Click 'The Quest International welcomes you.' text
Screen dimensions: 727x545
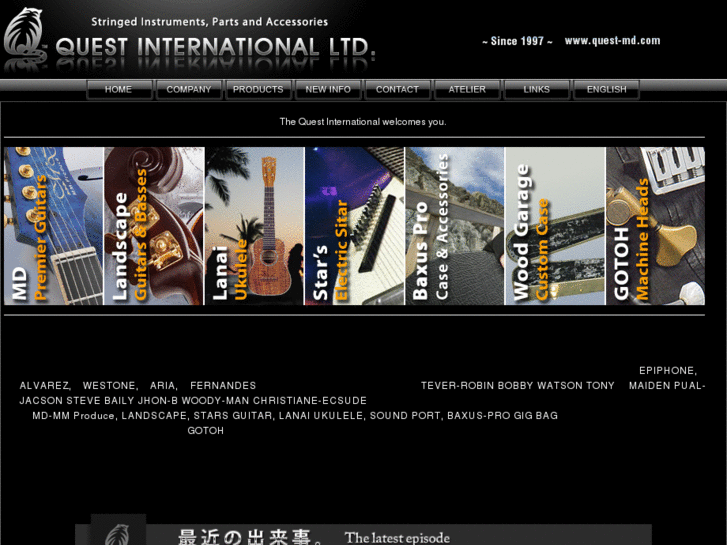pyautogui.click(x=363, y=122)
